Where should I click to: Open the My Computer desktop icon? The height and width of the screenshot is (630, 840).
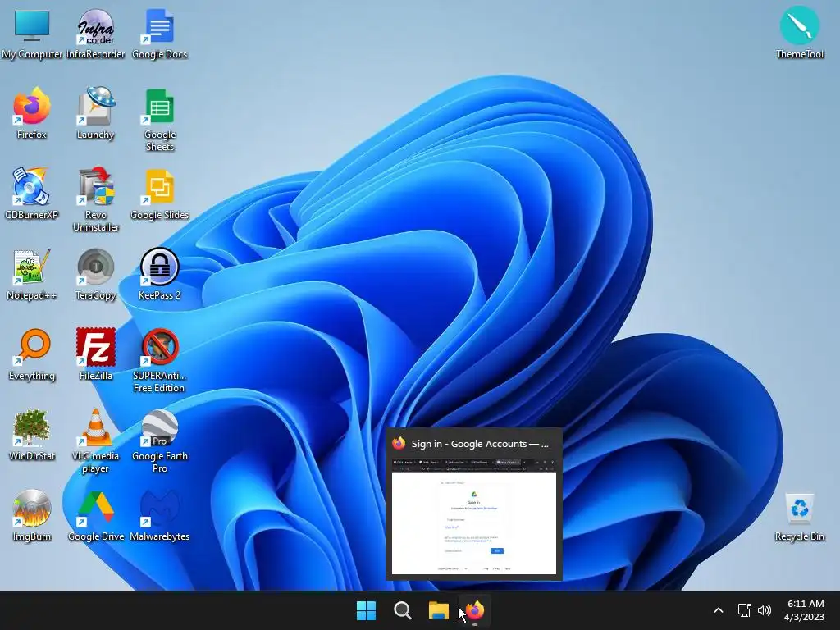click(32, 34)
